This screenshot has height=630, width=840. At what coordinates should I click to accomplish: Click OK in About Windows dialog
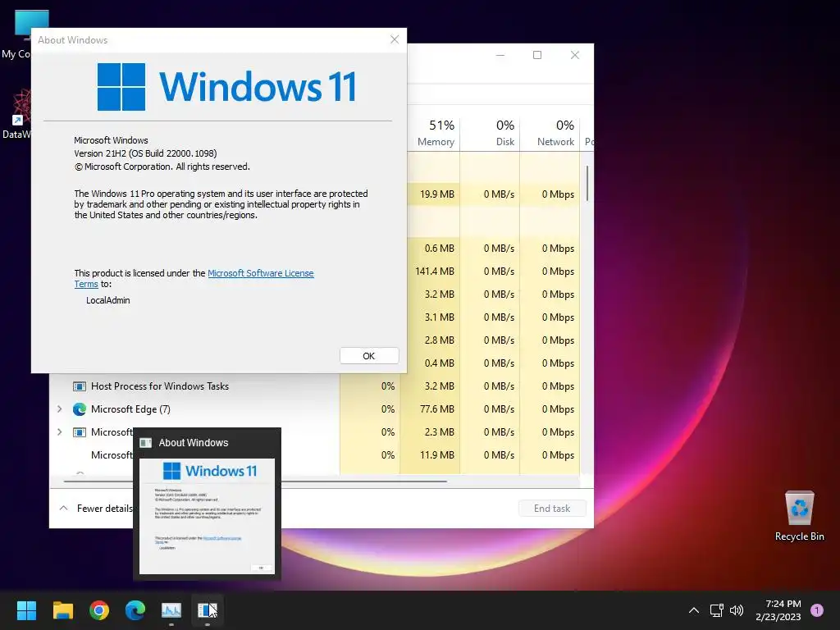pos(369,356)
